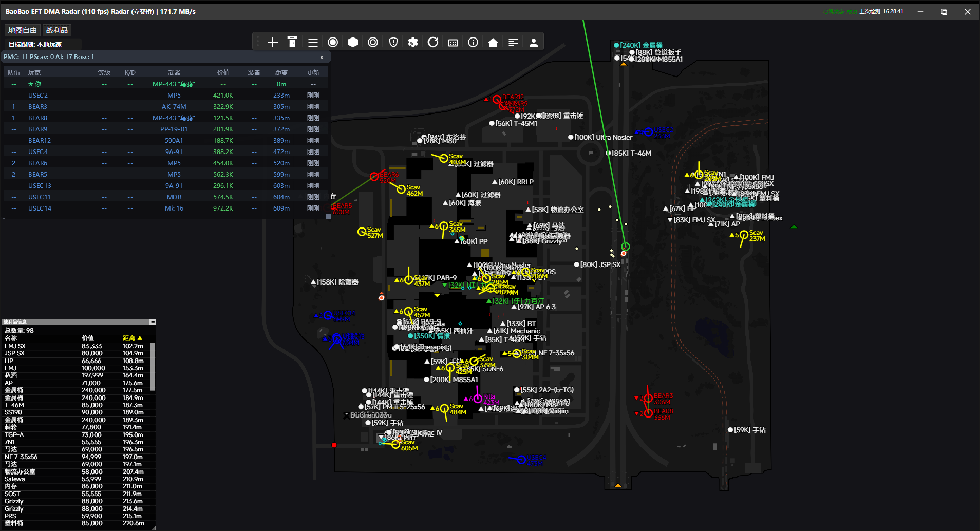Open the three-line hamburger menu icon
This screenshot has height=531, width=980.
pyautogui.click(x=313, y=42)
